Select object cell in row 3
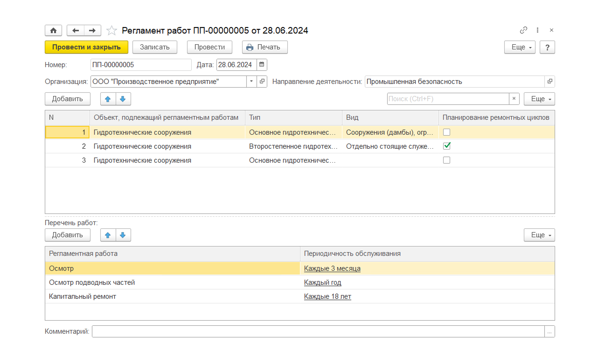This screenshot has width=598, height=364. [167, 160]
